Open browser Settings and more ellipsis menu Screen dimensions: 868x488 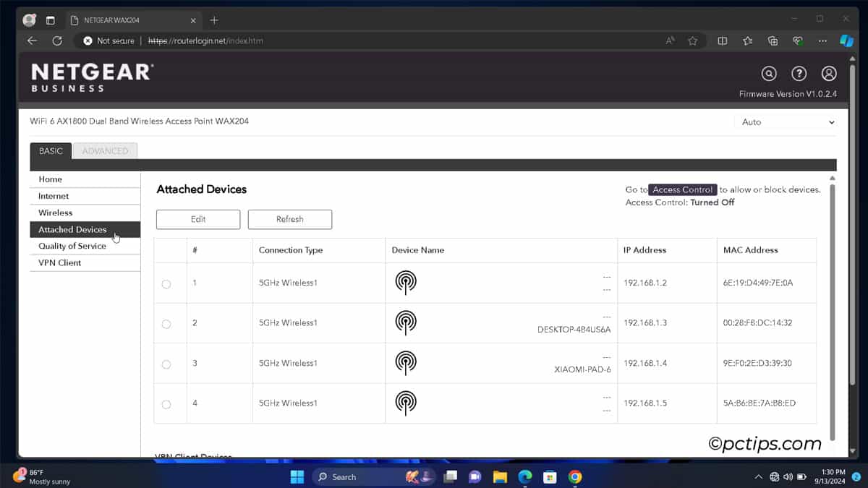click(822, 41)
